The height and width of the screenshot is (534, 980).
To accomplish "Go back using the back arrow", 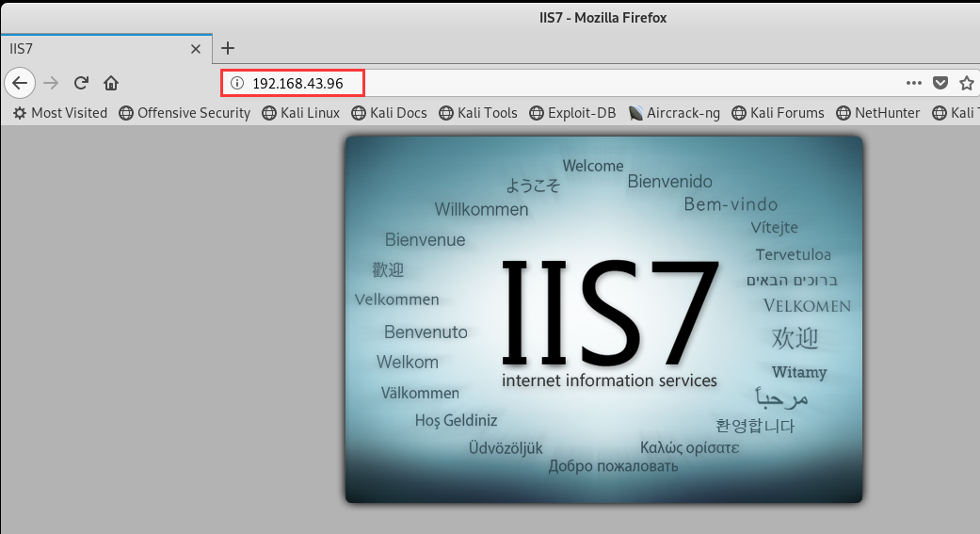I will (x=20, y=83).
